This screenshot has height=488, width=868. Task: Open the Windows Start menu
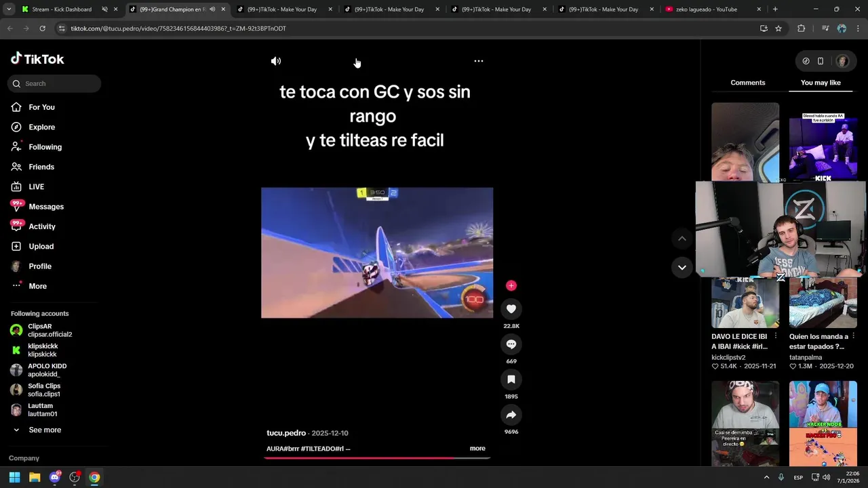click(x=14, y=477)
